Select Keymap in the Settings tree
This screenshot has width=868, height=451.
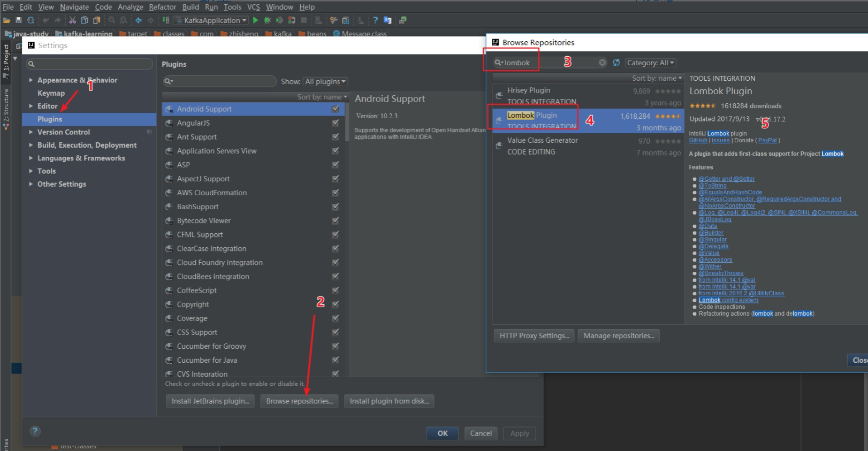(x=51, y=93)
